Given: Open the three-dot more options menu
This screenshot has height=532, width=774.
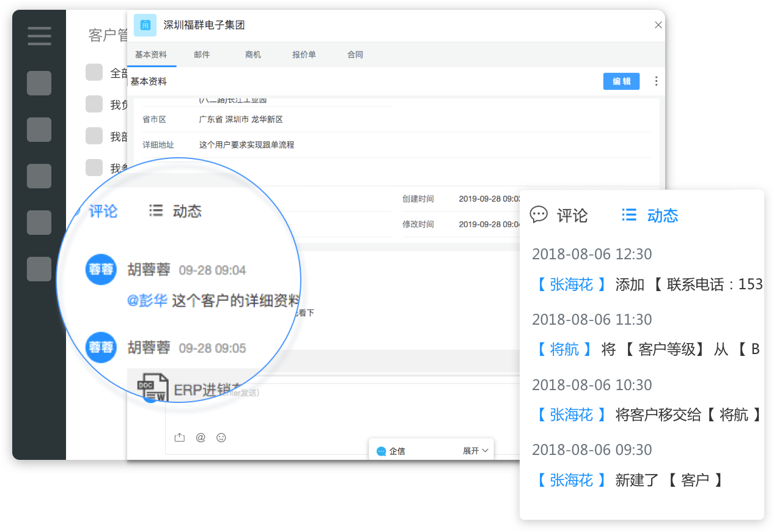Looking at the screenshot, I should point(656,81).
